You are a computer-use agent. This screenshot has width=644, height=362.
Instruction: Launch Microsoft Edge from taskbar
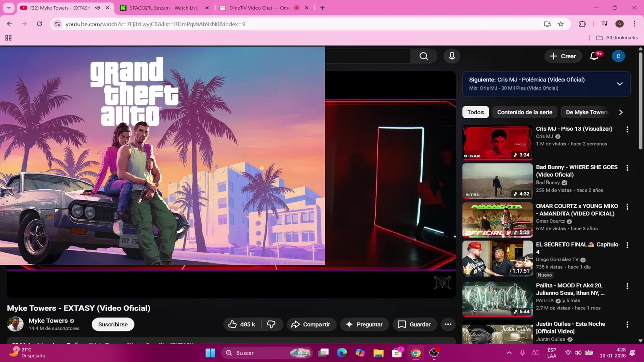coord(342,353)
